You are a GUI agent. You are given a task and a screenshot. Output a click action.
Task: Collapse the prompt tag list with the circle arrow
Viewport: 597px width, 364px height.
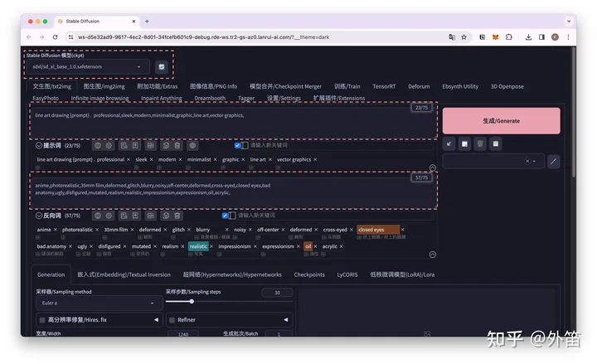tap(433, 167)
